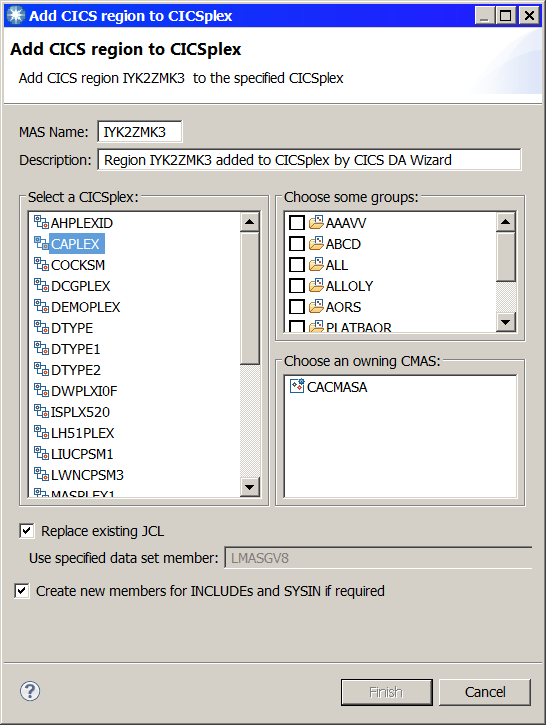
Task: Check the ALL group checkbox
Action: pos(297,264)
